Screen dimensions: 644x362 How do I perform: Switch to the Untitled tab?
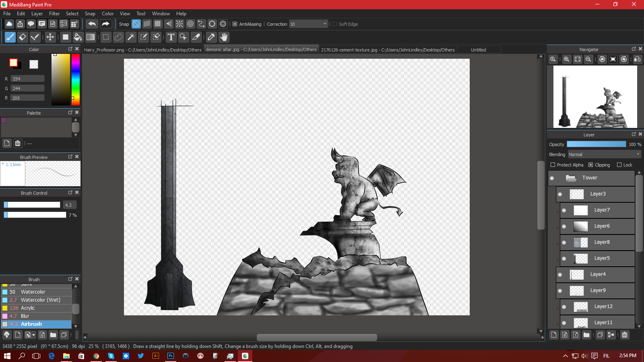(x=479, y=50)
